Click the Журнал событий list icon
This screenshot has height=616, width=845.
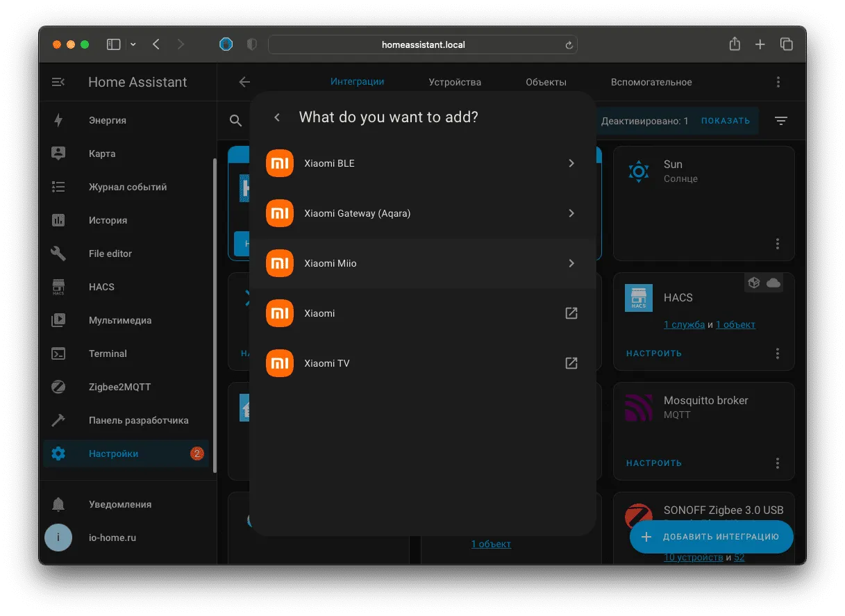[58, 187]
